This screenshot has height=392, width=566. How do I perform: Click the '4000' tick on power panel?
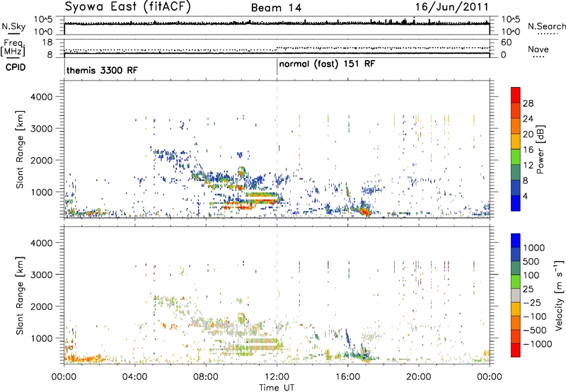[41, 97]
